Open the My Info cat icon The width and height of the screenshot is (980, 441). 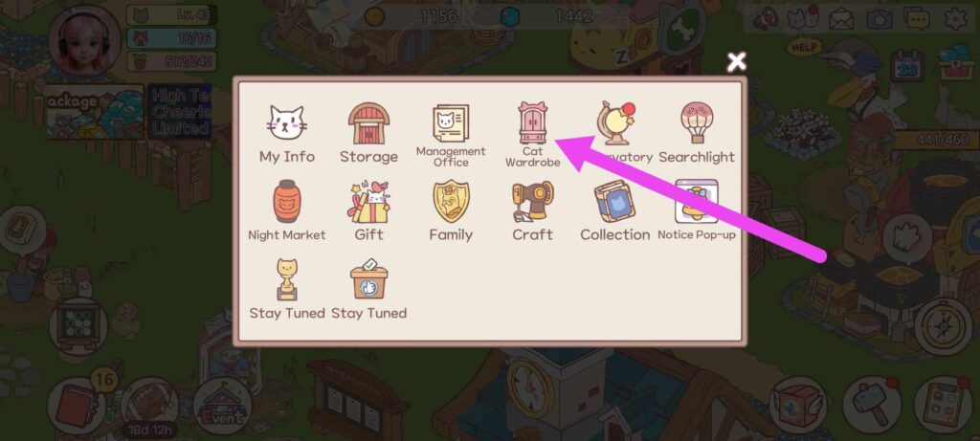pos(287,123)
